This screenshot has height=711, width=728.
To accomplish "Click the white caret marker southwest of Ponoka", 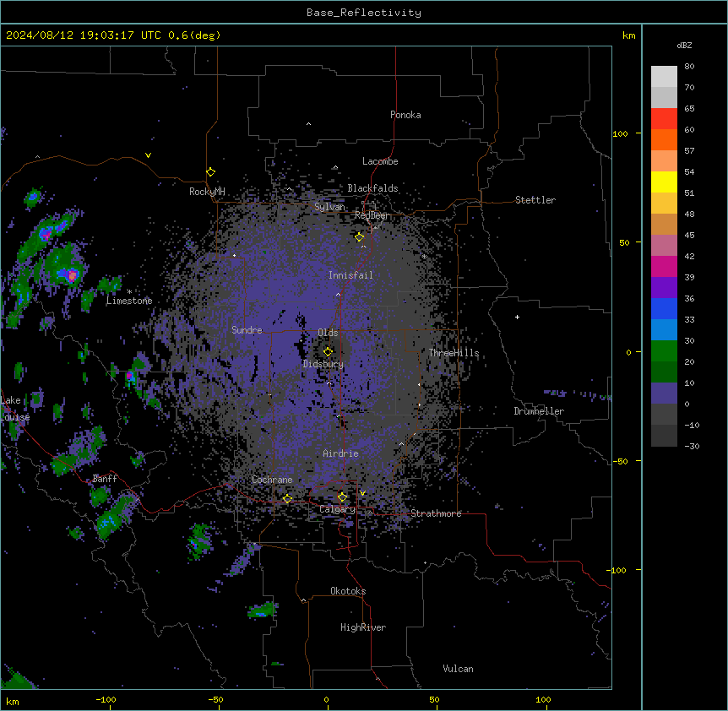I will (x=308, y=124).
